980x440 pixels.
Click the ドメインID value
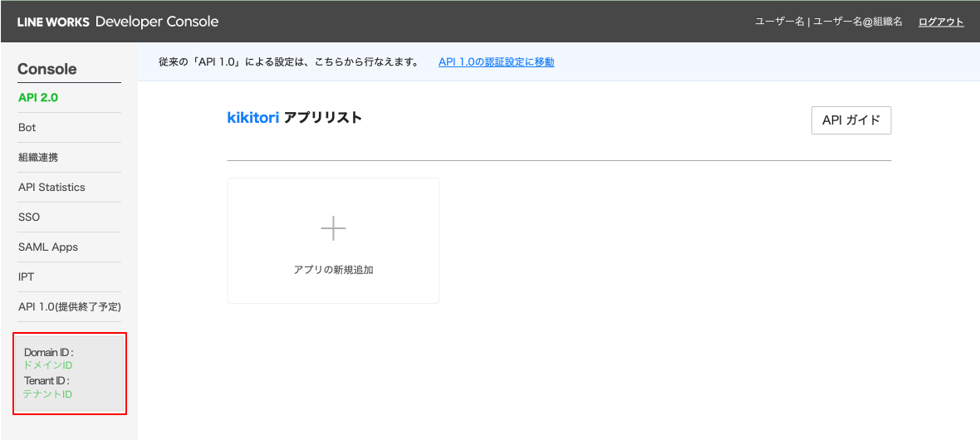(48, 365)
